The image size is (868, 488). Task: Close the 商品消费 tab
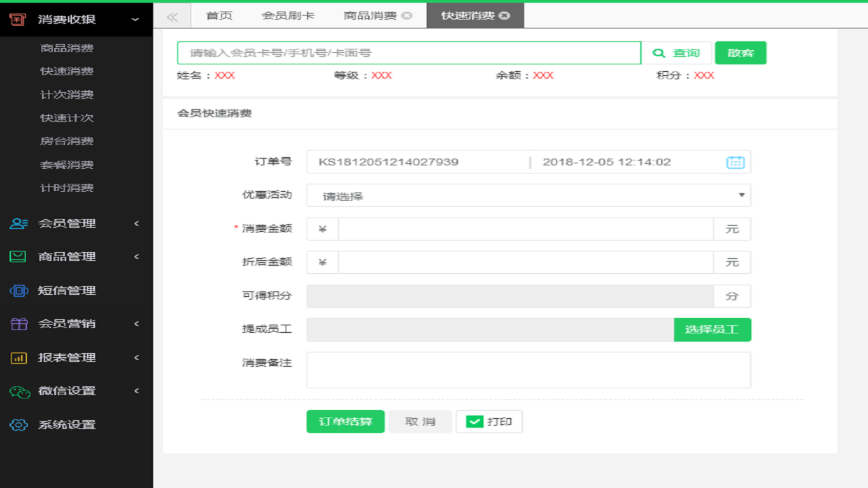(x=407, y=15)
